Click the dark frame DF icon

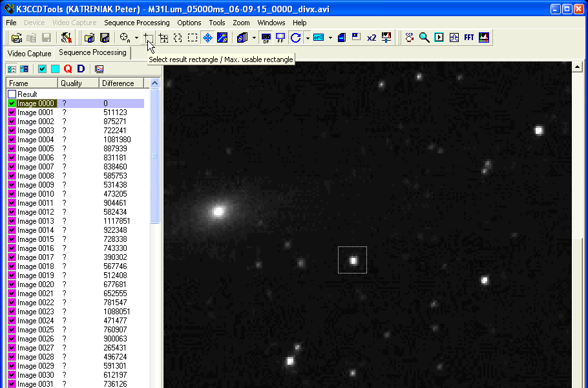(266, 38)
